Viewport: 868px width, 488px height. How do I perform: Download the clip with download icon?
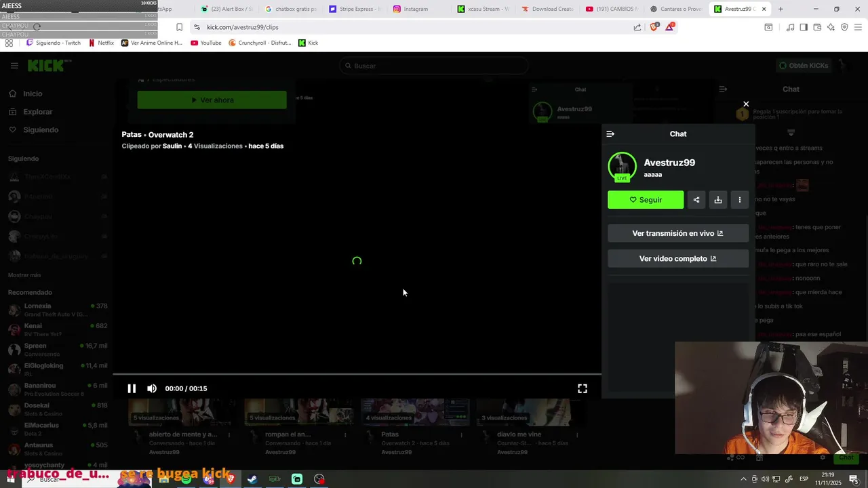click(718, 200)
